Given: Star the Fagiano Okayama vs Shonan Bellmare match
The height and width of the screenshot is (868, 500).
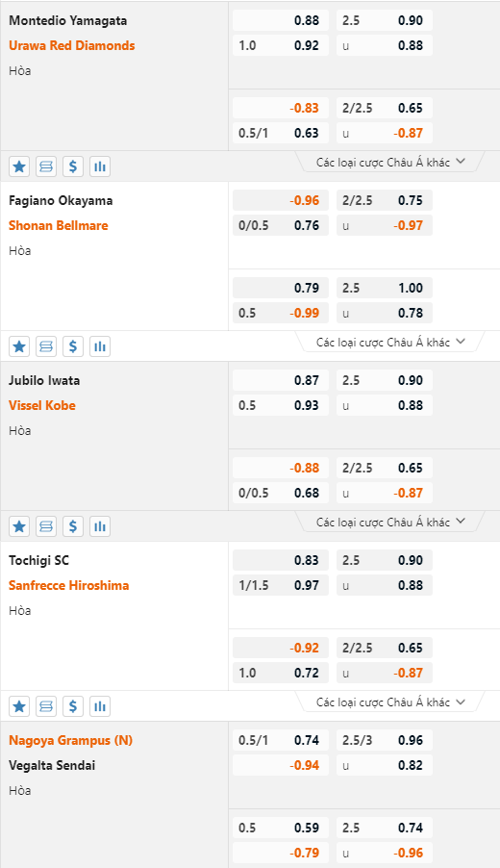Looking at the screenshot, I should tap(19, 346).
